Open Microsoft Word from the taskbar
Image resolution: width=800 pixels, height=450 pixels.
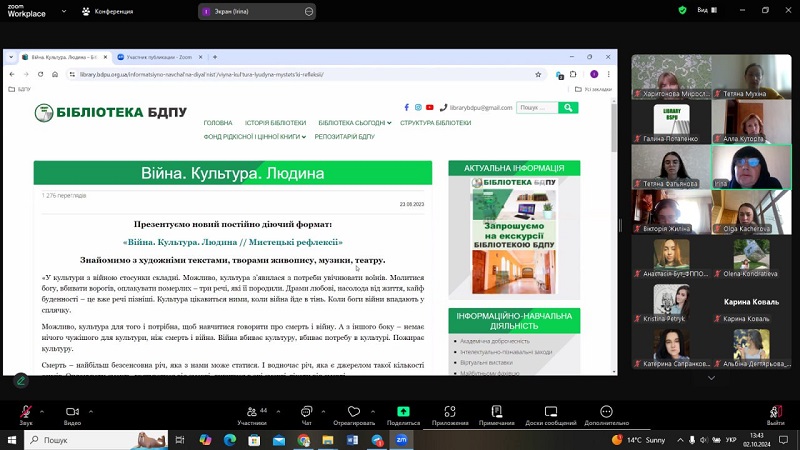pyautogui.click(x=352, y=440)
